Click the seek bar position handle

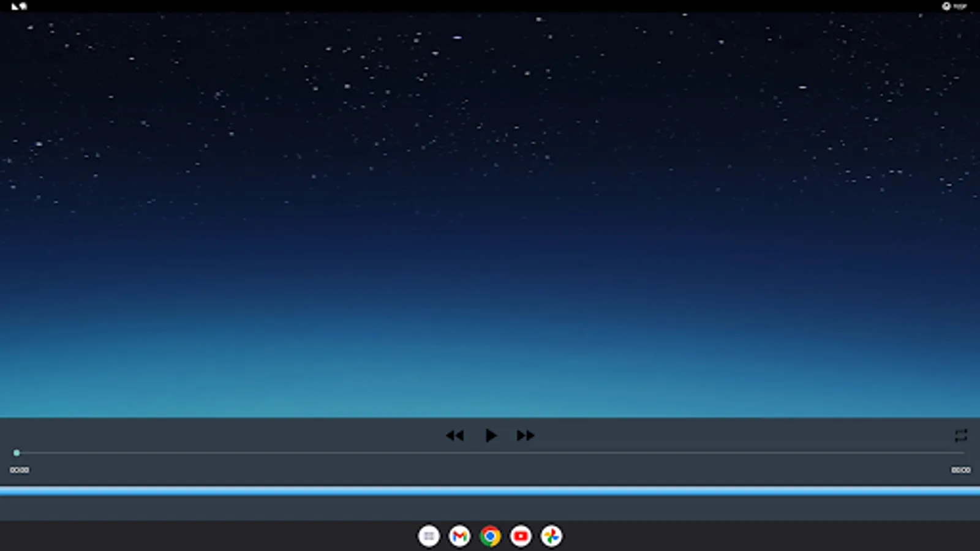point(17,453)
